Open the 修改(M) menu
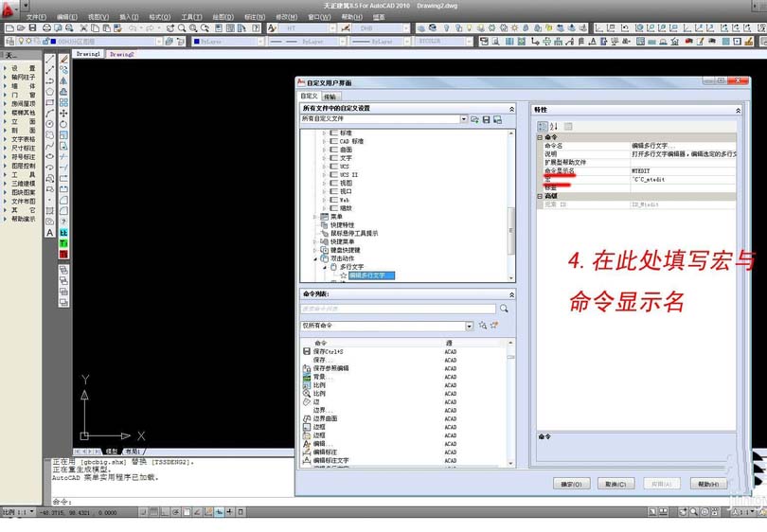767x532 pixels. [x=286, y=17]
